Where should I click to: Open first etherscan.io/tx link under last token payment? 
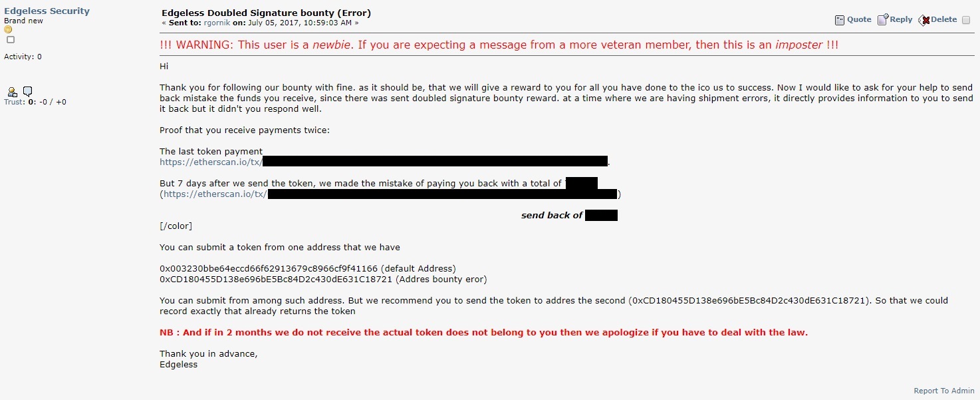(211, 162)
